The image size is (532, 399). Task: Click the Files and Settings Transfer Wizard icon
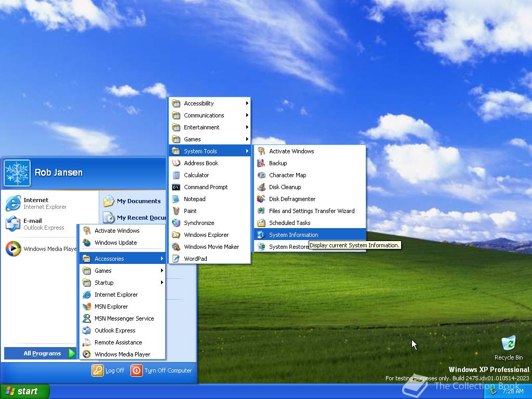(x=261, y=211)
